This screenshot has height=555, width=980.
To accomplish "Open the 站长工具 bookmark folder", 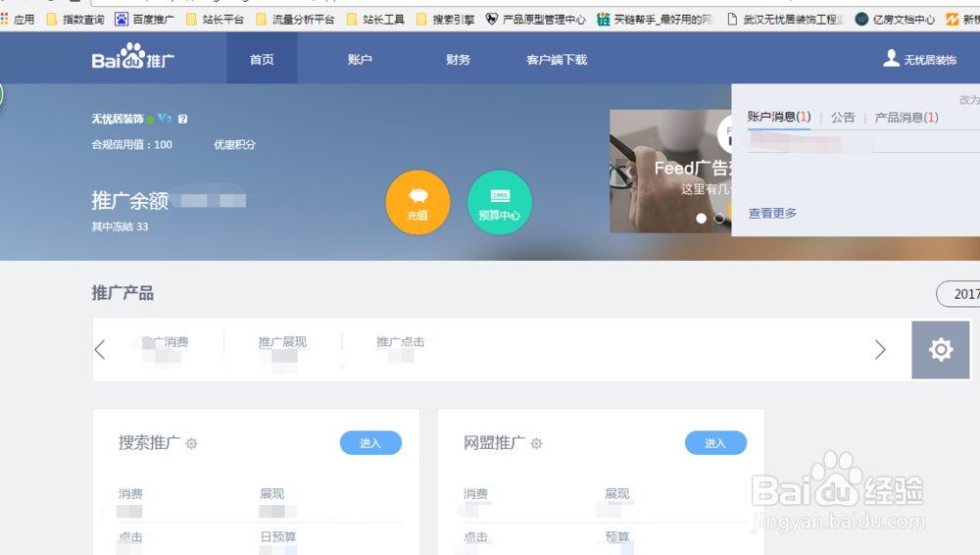I will pos(375,20).
